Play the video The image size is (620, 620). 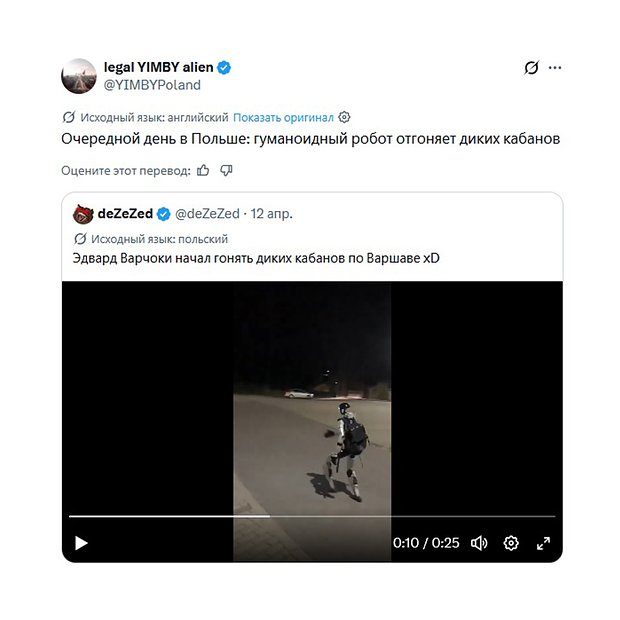click(81, 543)
